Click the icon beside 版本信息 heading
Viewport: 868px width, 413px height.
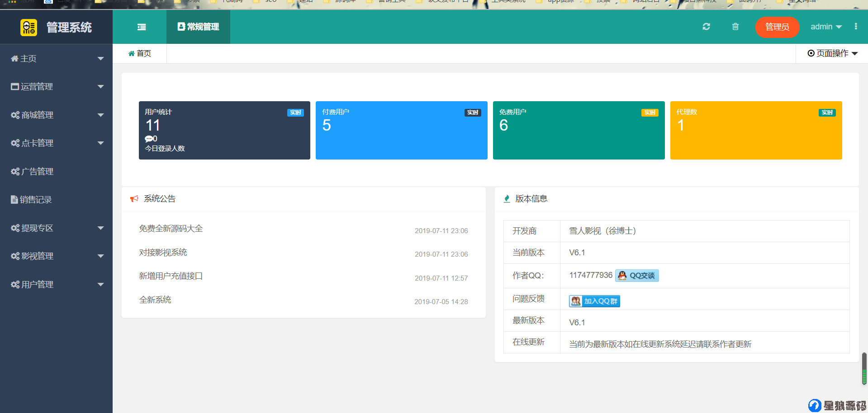(507, 199)
